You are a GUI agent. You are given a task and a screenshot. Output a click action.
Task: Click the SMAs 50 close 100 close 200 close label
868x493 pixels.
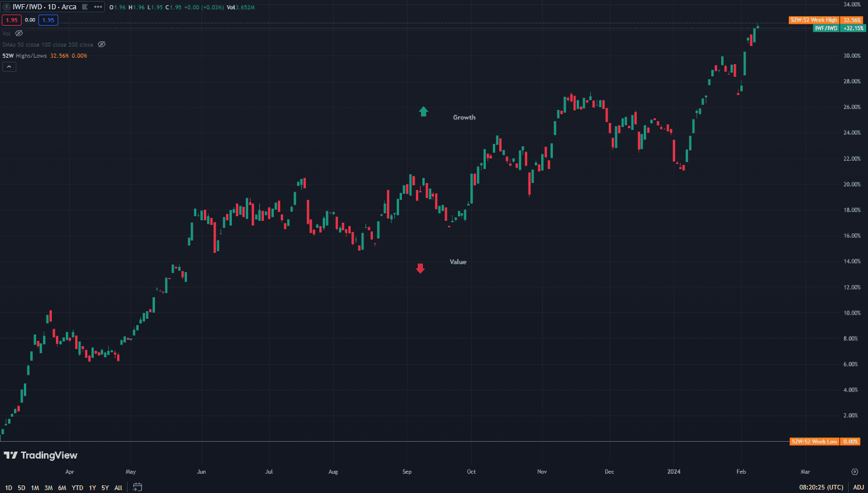point(48,44)
